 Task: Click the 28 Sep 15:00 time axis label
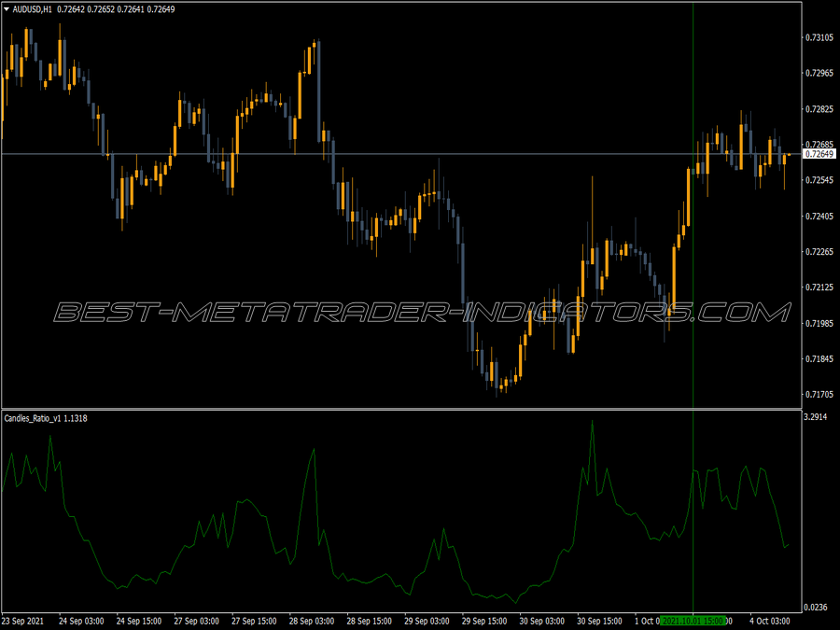369,621
